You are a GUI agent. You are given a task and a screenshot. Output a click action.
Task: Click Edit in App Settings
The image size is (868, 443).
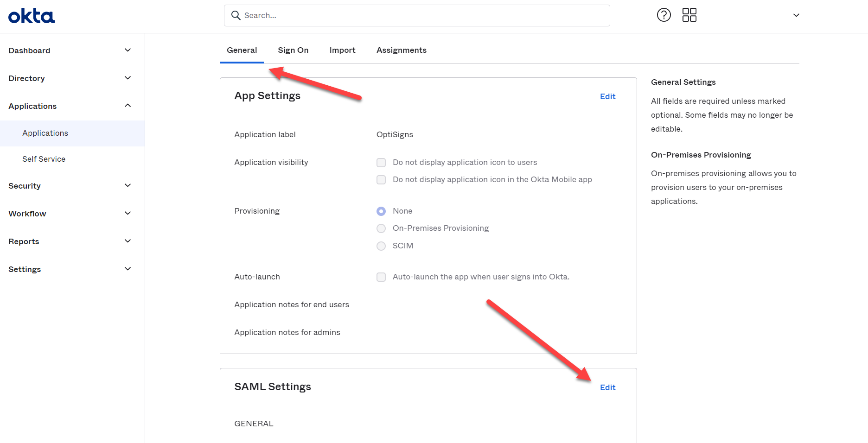pos(607,96)
